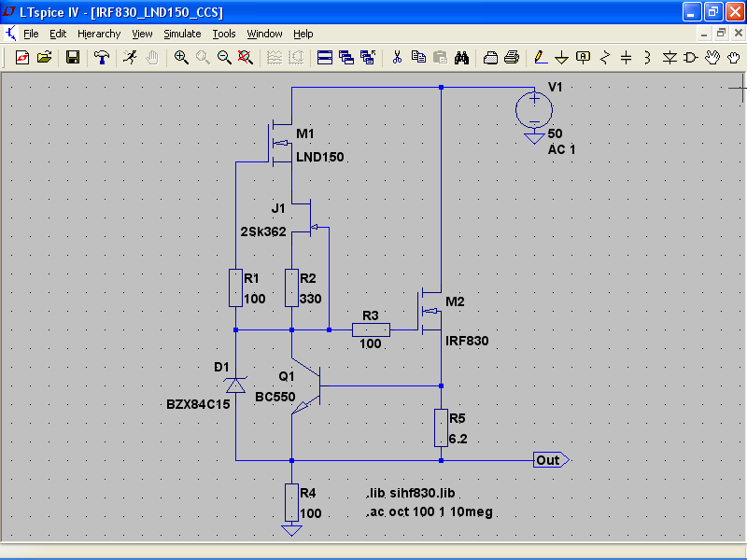Screen dimensions: 747x560
Task: Select the Place Capacitor tool
Action: point(626,58)
